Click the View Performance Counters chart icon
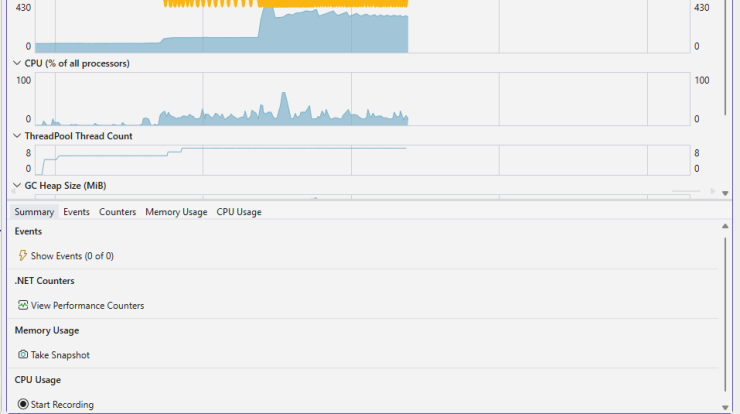 [x=23, y=305]
